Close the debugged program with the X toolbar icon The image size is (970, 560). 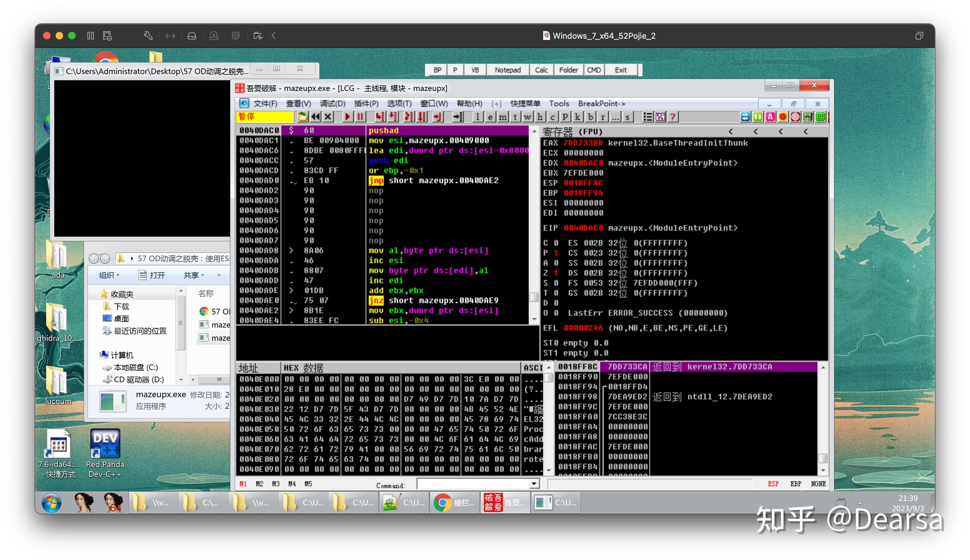coord(328,117)
